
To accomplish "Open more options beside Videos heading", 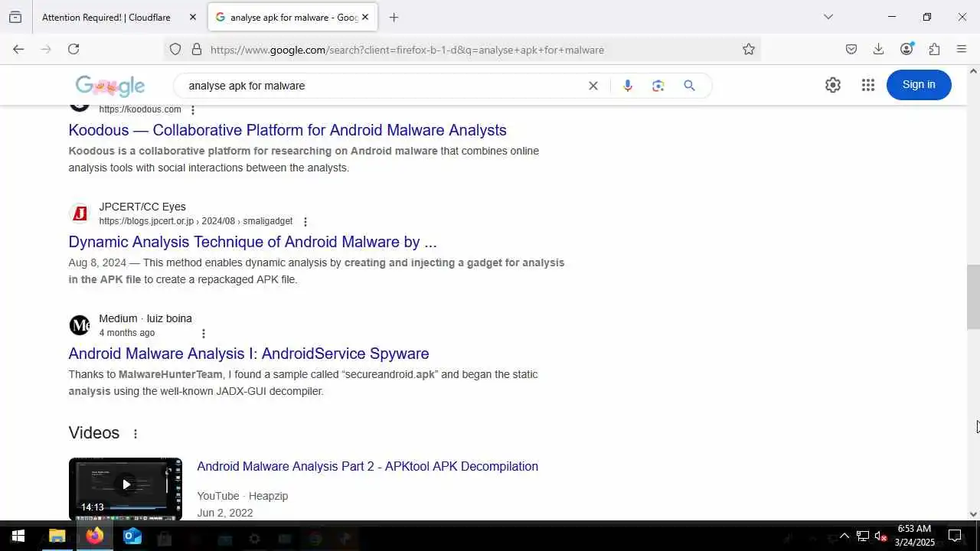I will (136, 434).
